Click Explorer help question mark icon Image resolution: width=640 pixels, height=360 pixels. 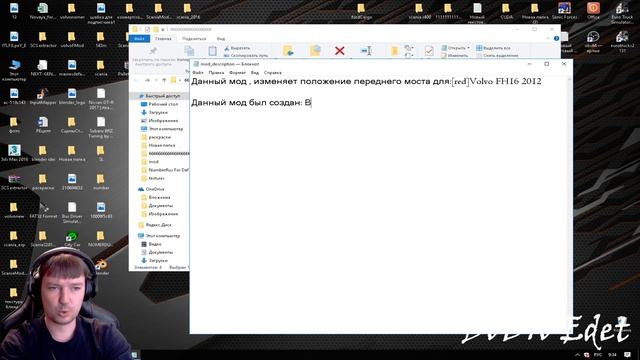556,38
